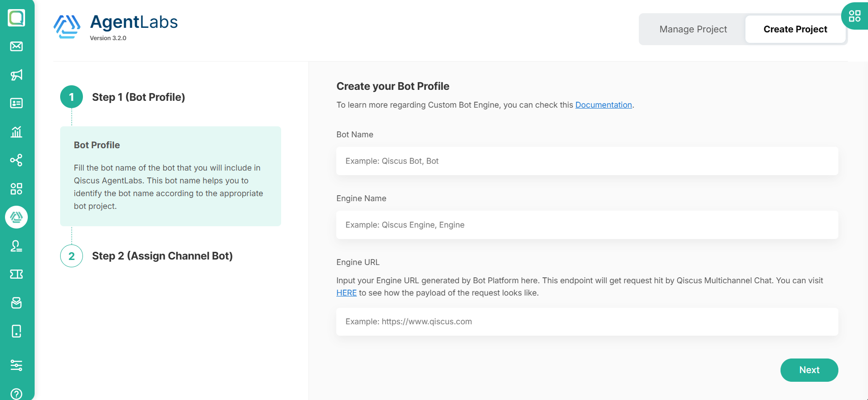Click the Next button
The height and width of the screenshot is (400, 868).
click(x=809, y=370)
